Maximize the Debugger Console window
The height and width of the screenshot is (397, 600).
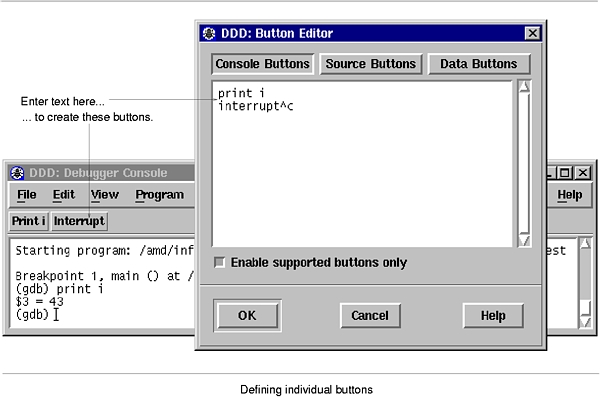(564, 173)
